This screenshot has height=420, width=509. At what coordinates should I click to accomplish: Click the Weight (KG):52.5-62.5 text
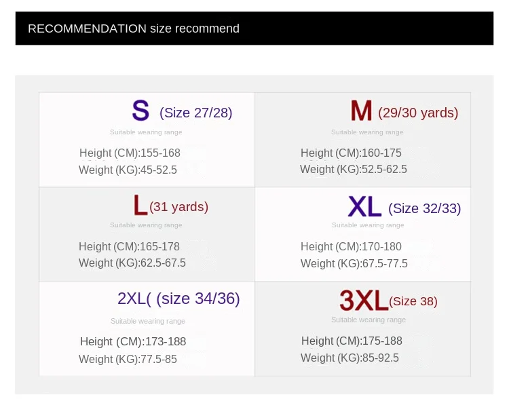click(x=354, y=169)
